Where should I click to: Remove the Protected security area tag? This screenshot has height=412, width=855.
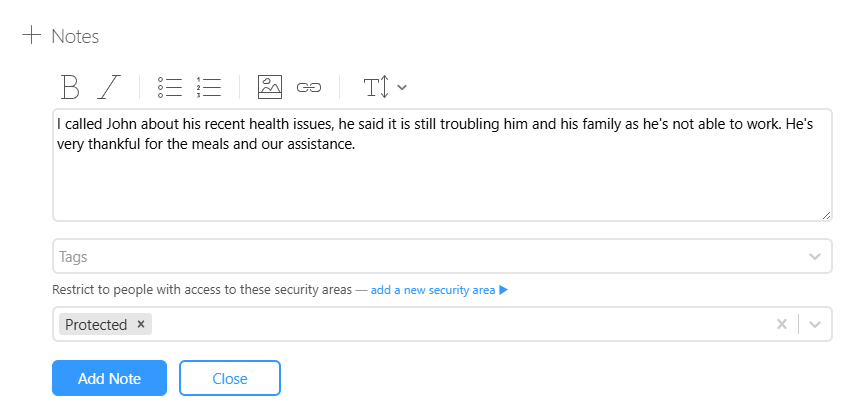coord(141,324)
